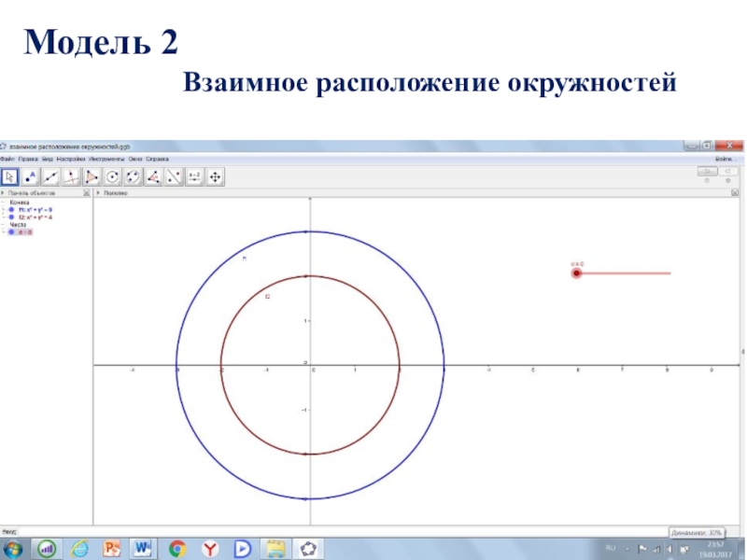Open the Настройки menu

(x=71, y=159)
